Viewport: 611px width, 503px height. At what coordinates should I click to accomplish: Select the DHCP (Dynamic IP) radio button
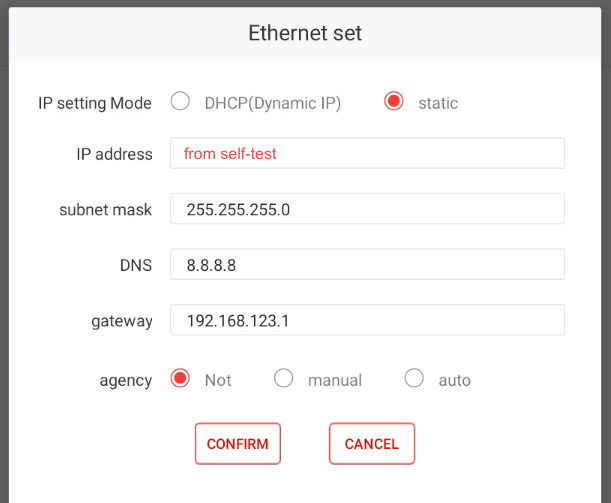pos(180,102)
